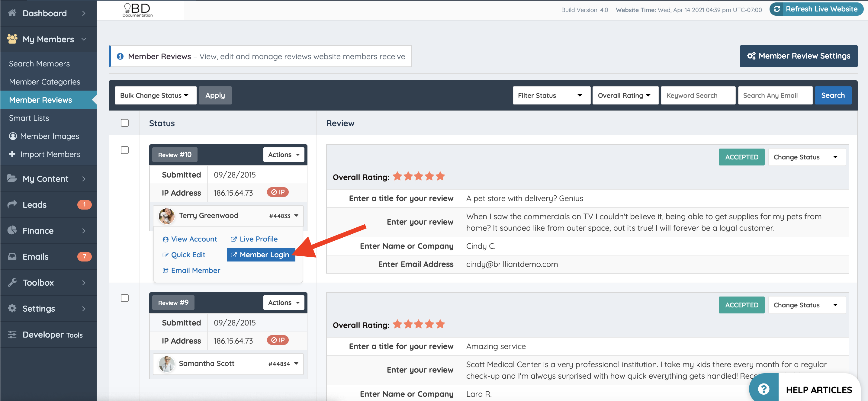Open the Member Categories section
868x401 pixels.
click(x=44, y=82)
